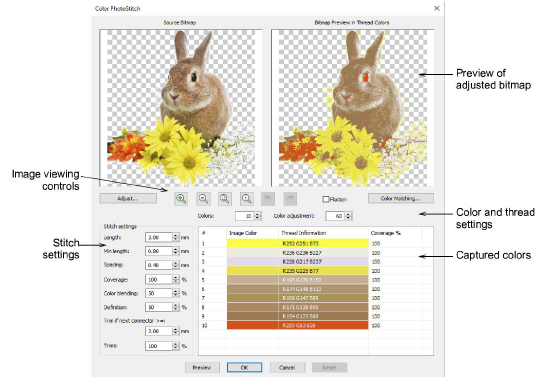This screenshot has height=392, width=547.
Task: Focus the Length value field
Action: pyautogui.click(x=159, y=237)
